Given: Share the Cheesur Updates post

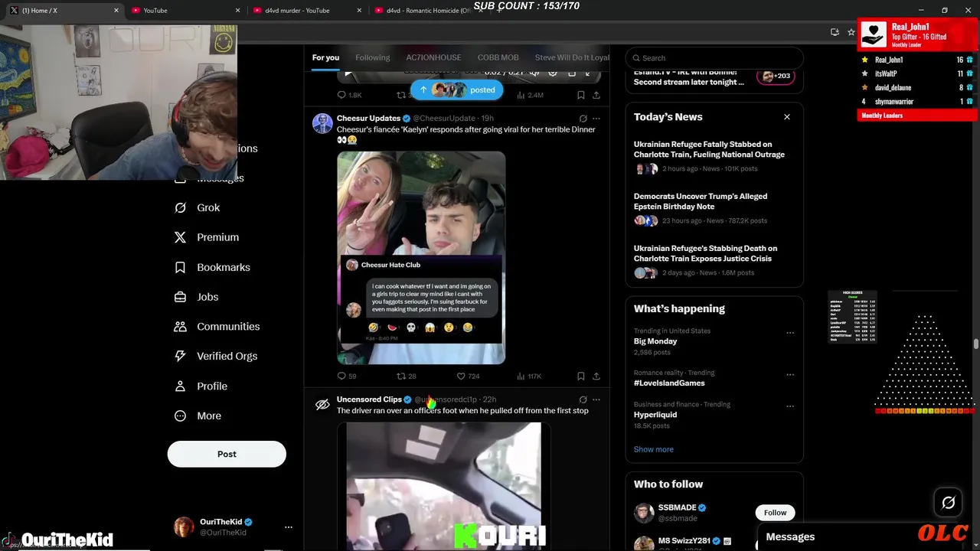Looking at the screenshot, I should 596,376.
